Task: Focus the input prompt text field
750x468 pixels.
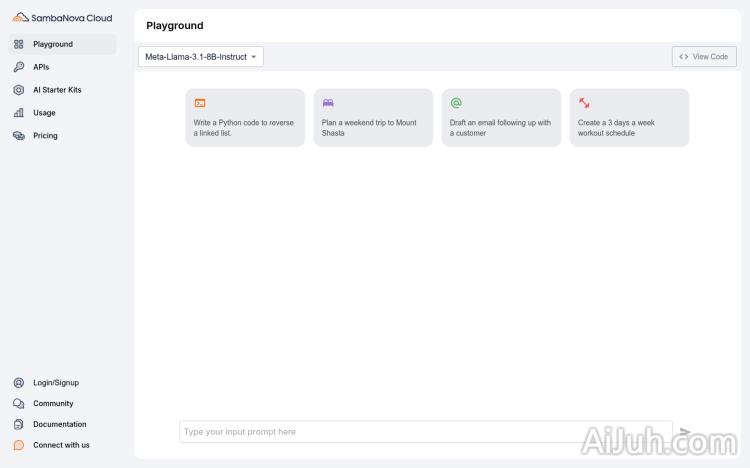Action: point(425,432)
